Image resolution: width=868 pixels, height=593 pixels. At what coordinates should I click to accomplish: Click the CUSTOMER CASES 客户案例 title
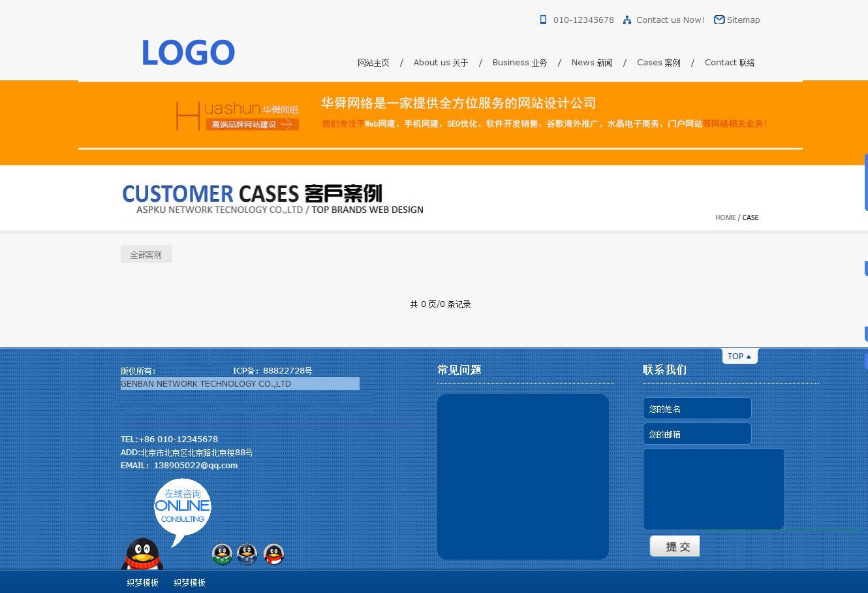[x=252, y=193]
